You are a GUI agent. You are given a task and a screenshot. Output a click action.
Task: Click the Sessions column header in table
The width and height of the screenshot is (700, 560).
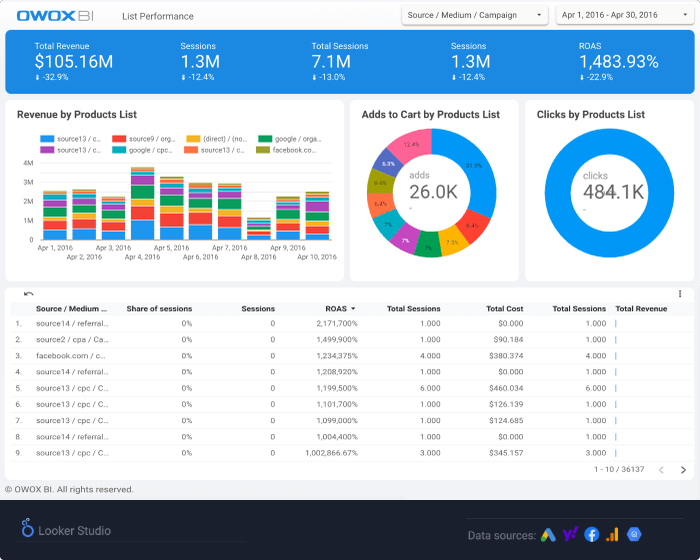[x=258, y=309]
